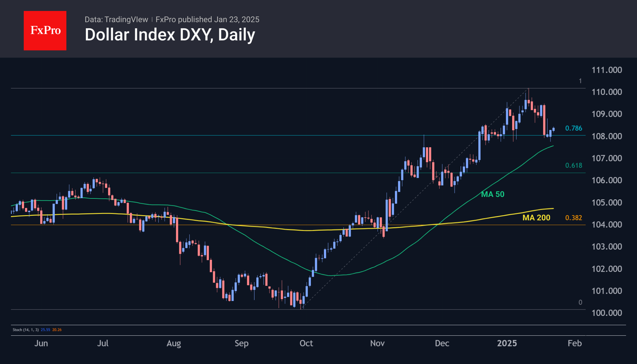Click the Fibonacci level 1 label
The height and width of the screenshot is (364, 637).
pyautogui.click(x=580, y=81)
